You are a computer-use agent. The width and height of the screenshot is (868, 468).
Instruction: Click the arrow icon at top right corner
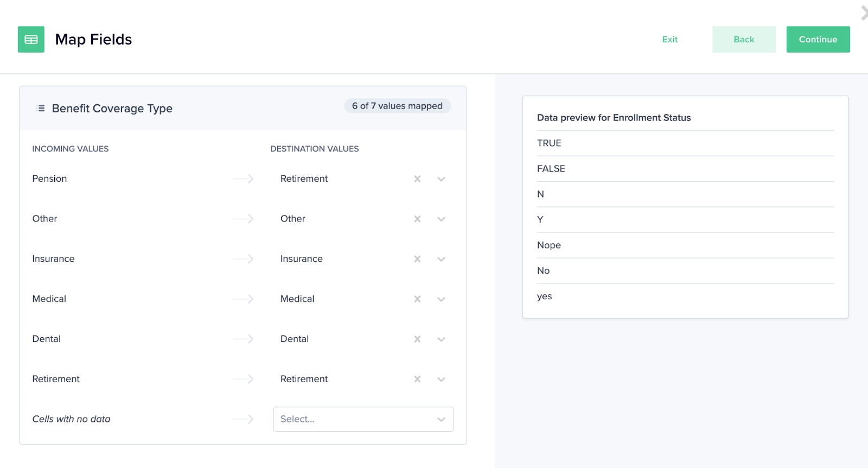pos(864,12)
